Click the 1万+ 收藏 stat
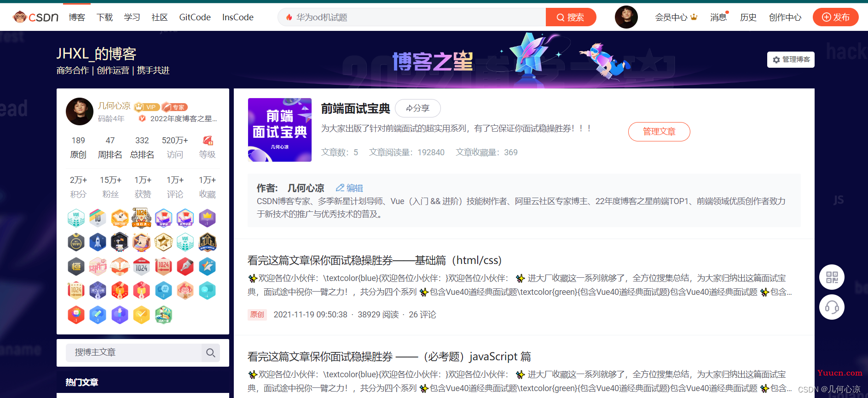The height and width of the screenshot is (398, 868). [x=207, y=187]
